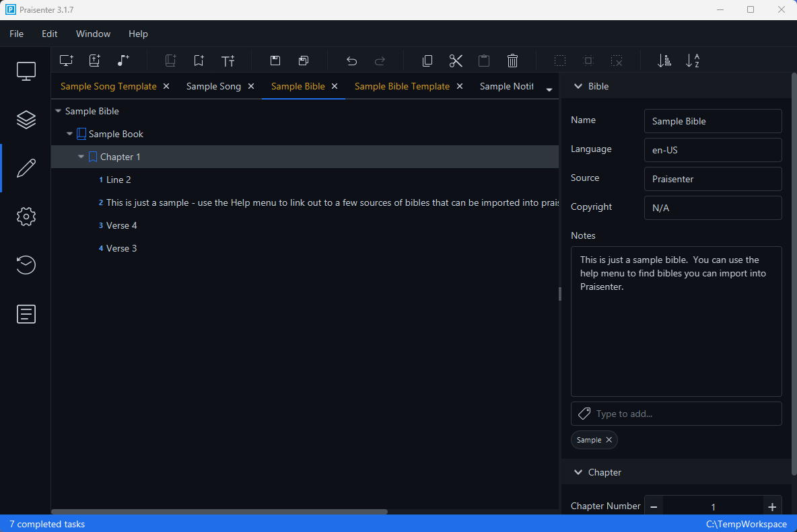Cut selection with the scissors icon
797x532 pixels.
[x=456, y=61]
